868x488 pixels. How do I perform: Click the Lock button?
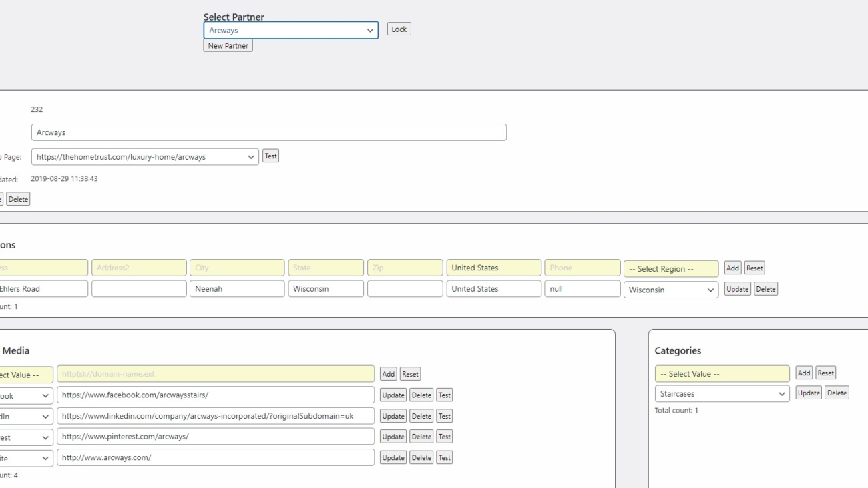pos(399,29)
